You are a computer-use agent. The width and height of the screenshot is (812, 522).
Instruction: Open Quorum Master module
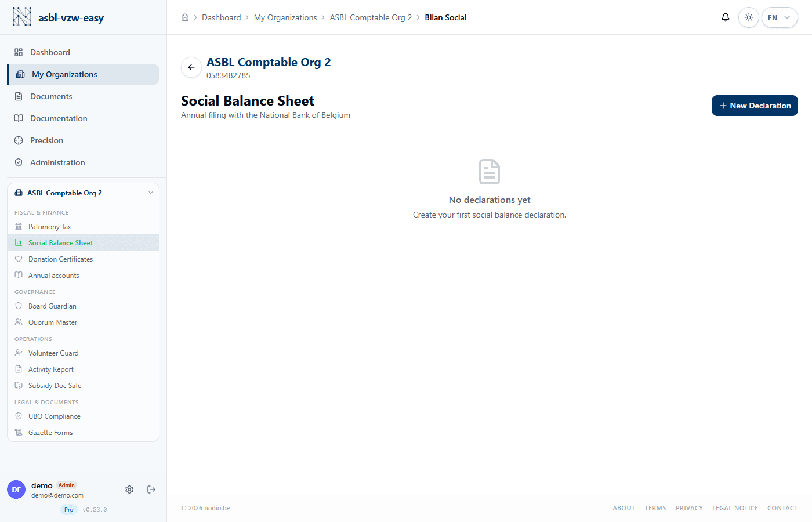tap(83, 322)
